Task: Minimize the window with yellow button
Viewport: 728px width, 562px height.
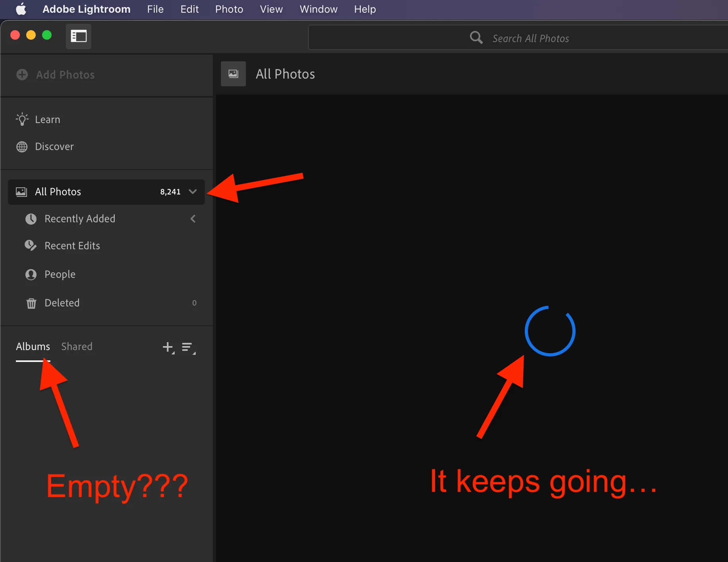Action: (x=31, y=35)
